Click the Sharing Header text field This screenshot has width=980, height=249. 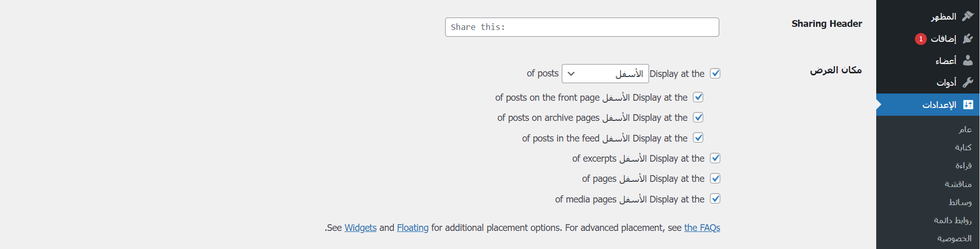(x=582, y=27)
